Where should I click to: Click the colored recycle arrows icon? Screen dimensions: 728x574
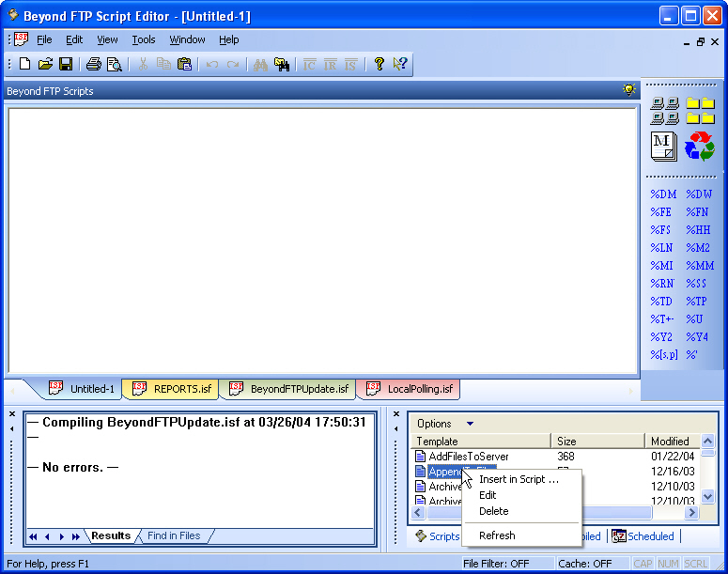coord(700,147)
